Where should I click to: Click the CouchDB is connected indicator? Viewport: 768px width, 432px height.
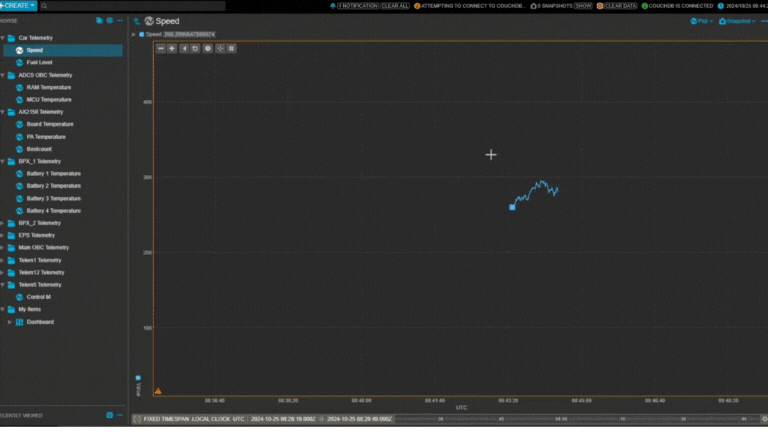tap(677, 6)
